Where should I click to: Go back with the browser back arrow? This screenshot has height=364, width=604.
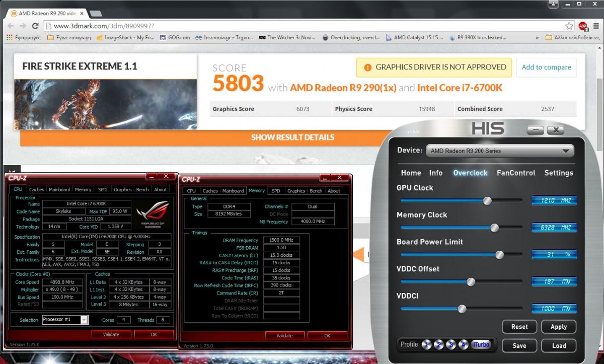point(11,26)
